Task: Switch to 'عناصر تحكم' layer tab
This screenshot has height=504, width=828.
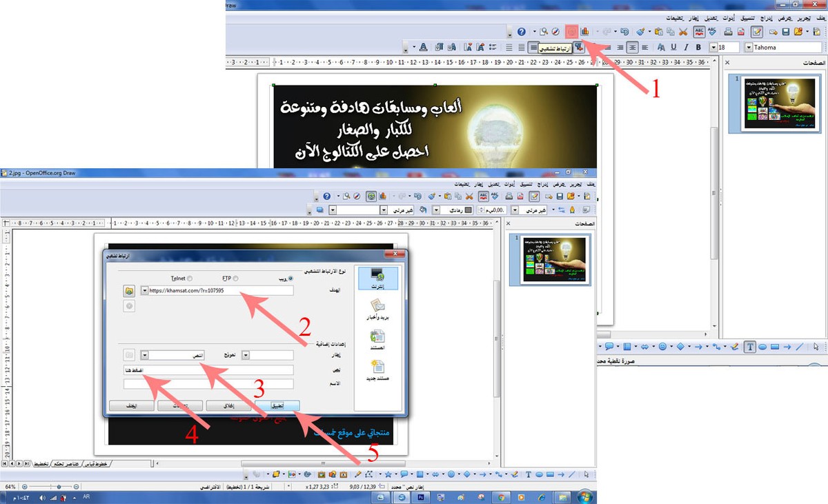Action: [66, 464]
